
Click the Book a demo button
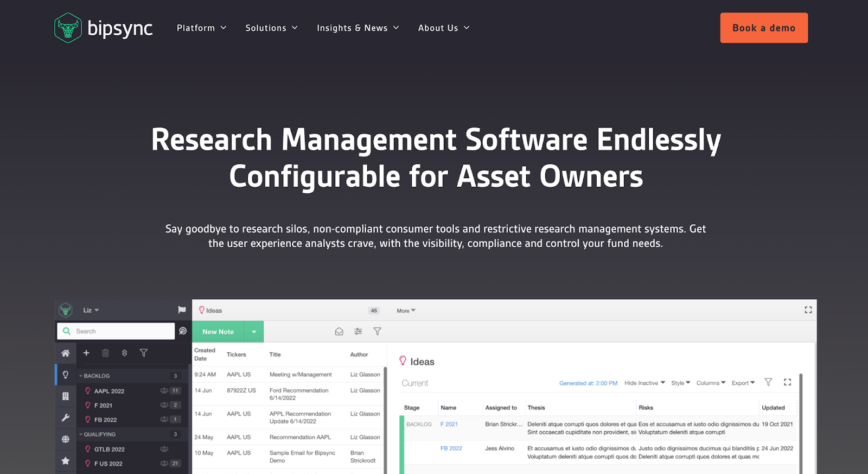click(764, 28)
